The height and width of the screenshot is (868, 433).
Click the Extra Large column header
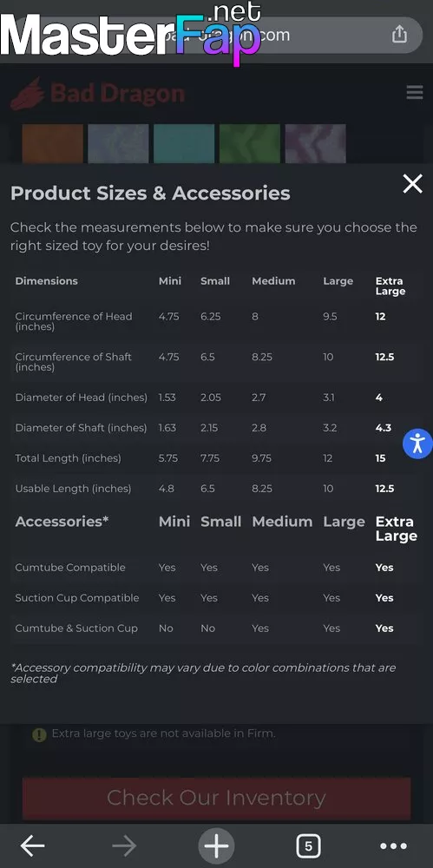[390, 286]
